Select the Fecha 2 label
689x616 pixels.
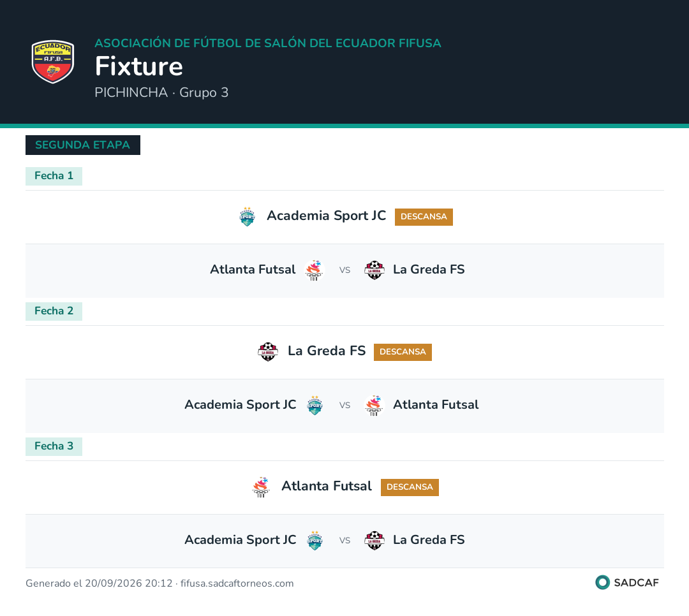click(x=54, y=311)
